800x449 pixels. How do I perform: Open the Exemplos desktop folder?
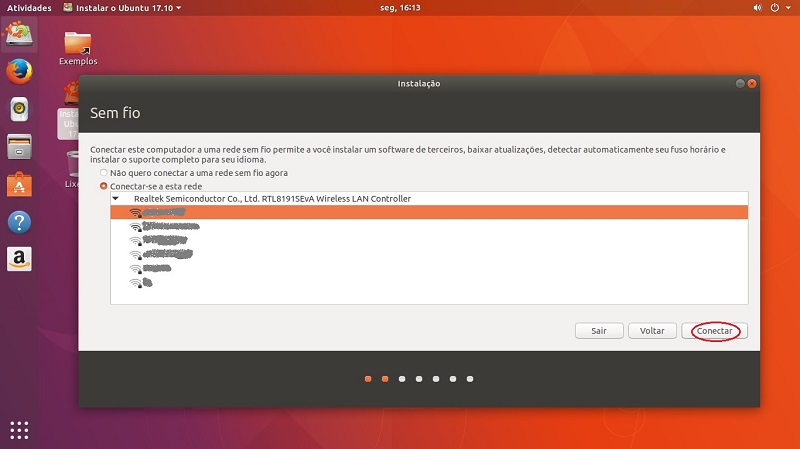click(x=78, y=48)
